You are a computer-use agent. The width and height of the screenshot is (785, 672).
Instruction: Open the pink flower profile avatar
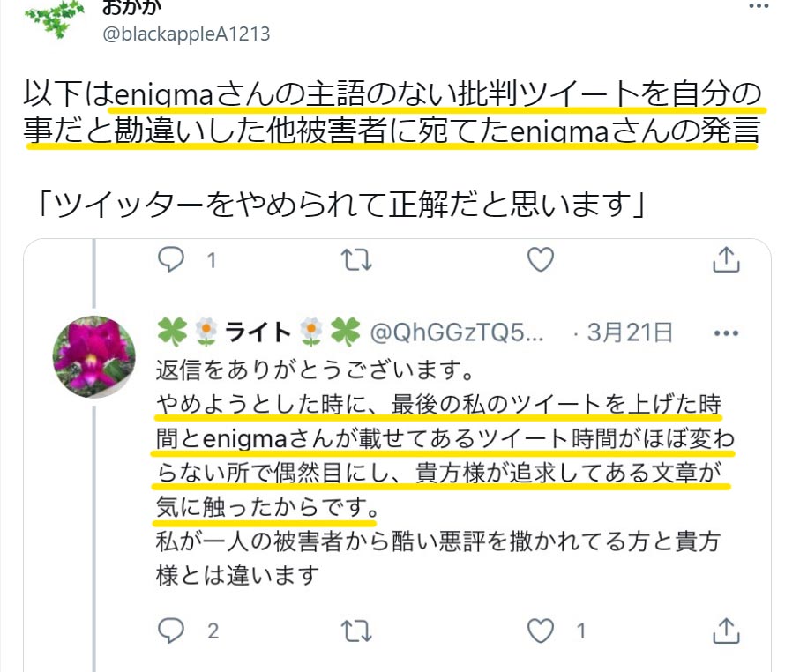[94, 356]
